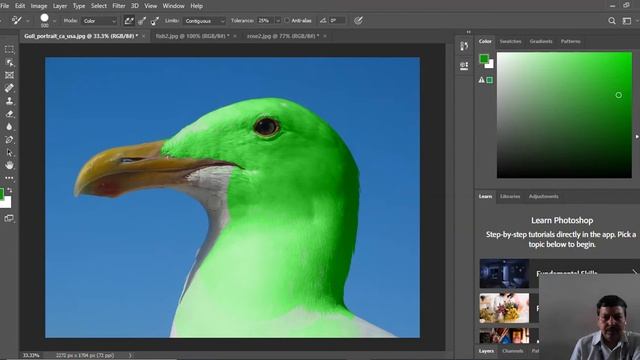Click the color picker circle in green field
Viewport: 640px width, 360px height.
(x=619, y=95)
